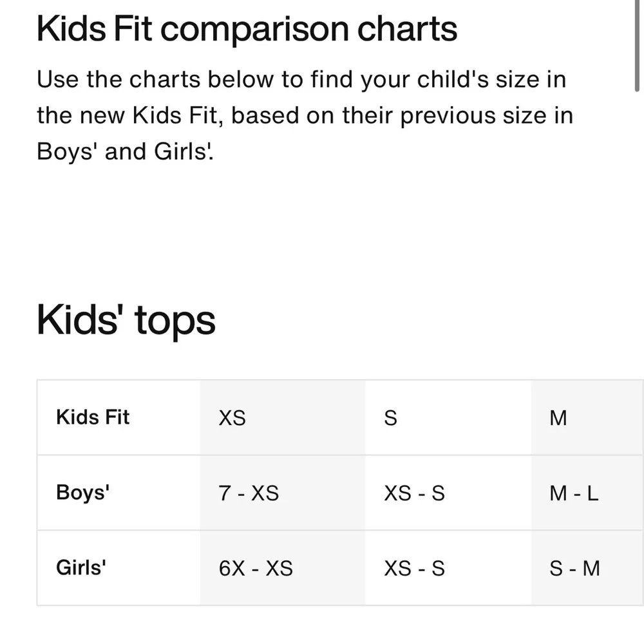Click the vertical scrollbar thumb at right

637,45
